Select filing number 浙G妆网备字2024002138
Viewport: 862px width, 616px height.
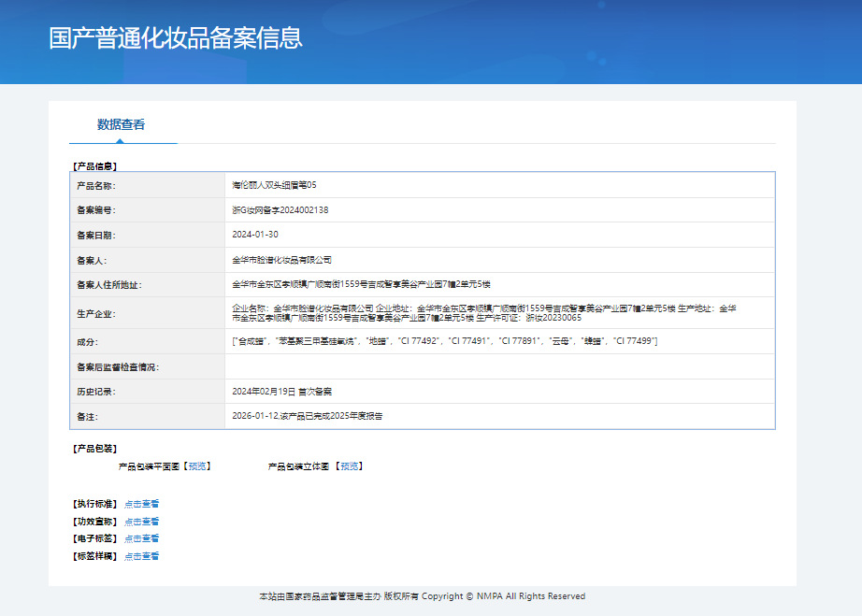click(280, 210)
